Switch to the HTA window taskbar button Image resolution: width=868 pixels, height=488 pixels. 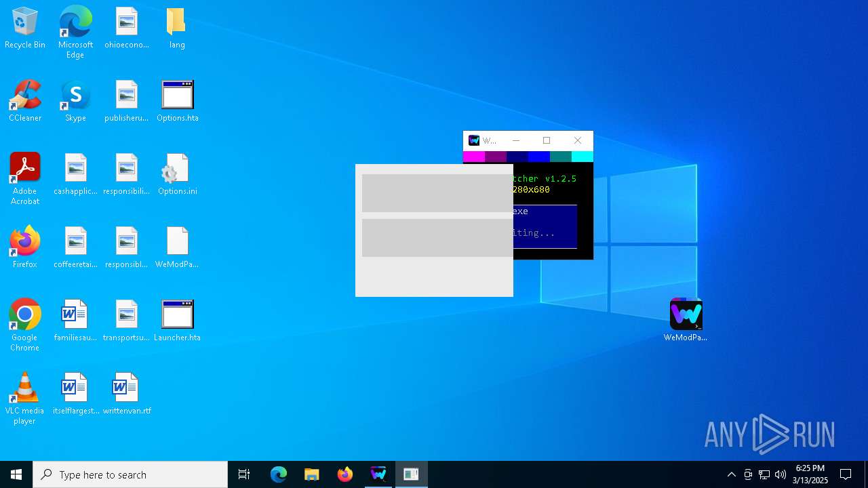(x=412, y=474)
